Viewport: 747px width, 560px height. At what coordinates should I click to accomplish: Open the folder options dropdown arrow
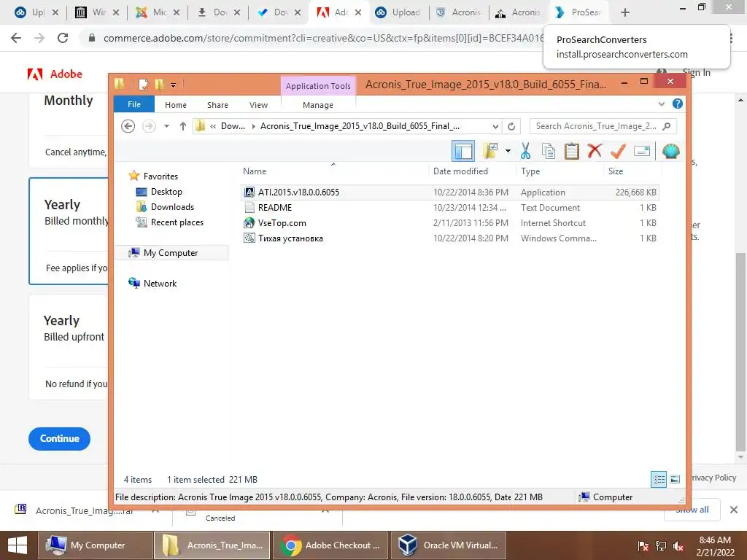pos(508,152)
